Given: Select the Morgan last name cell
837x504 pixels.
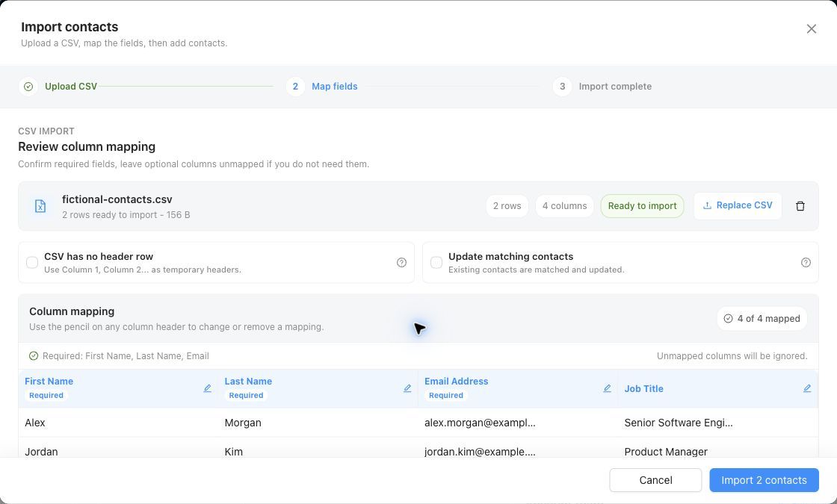Looking at the screenshot, I should (318, 423).
